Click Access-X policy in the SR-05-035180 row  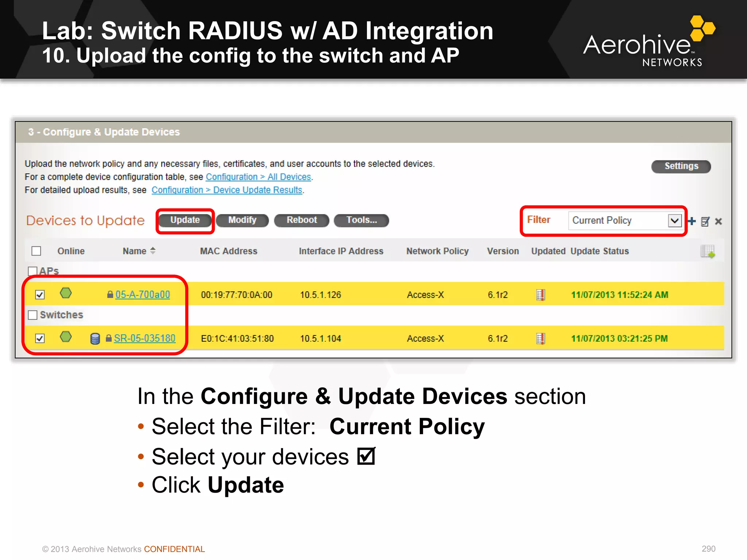point(425,338)
